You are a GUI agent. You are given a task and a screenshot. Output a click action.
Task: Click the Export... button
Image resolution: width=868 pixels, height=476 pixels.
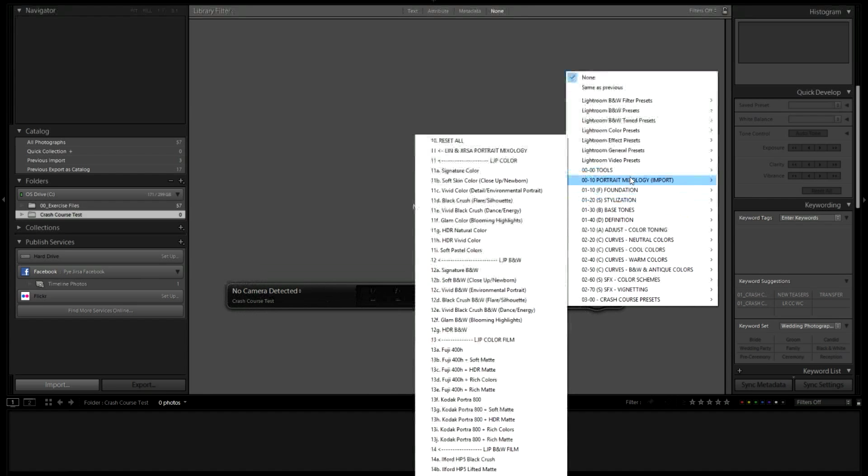[143, 385]
